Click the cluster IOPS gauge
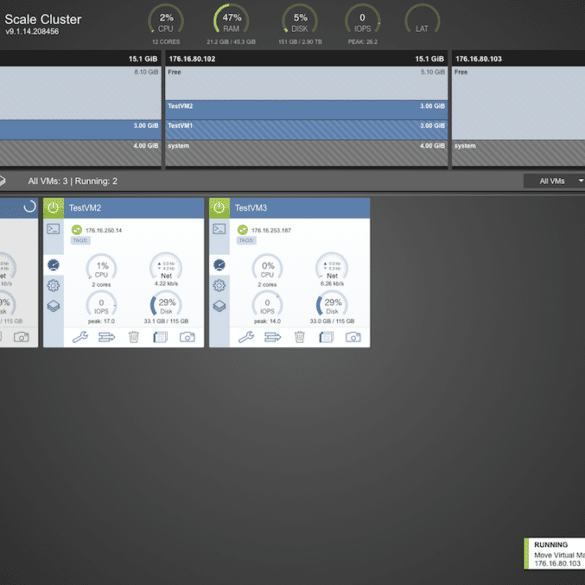The image size is (585, 585). coord(363,20)
